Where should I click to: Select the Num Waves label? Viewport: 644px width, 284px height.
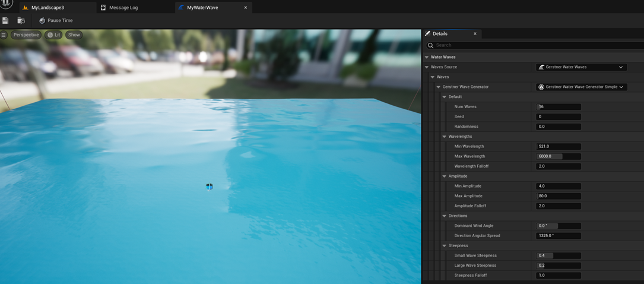click(465, 107)
